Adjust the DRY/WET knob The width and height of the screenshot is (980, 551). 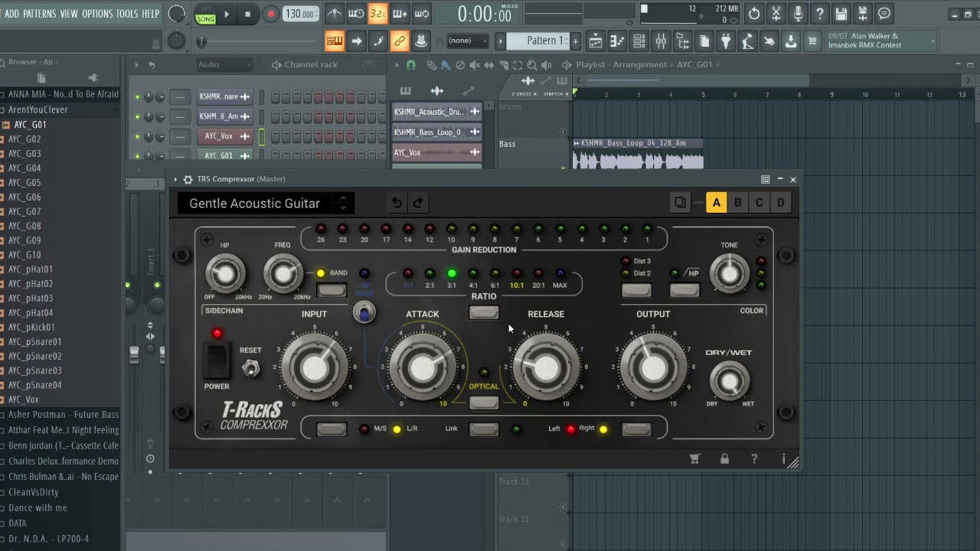[730, 380]
